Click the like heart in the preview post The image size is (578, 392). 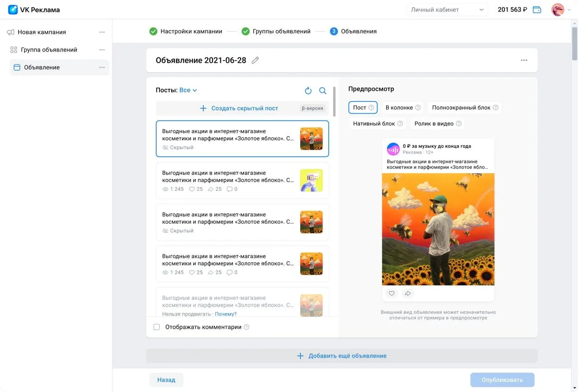tap(392, 294)
